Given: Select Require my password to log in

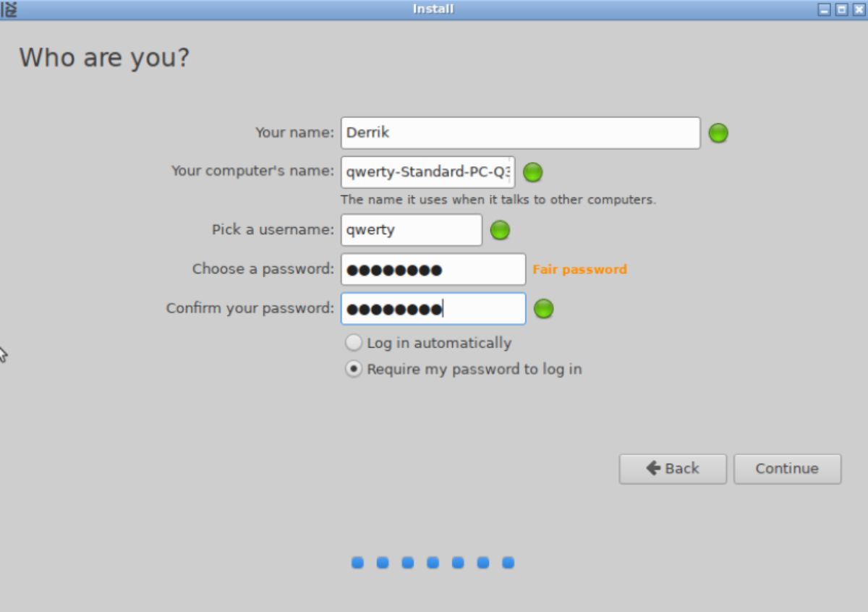Looking at the screenshot, I should [x=354, y=369].
